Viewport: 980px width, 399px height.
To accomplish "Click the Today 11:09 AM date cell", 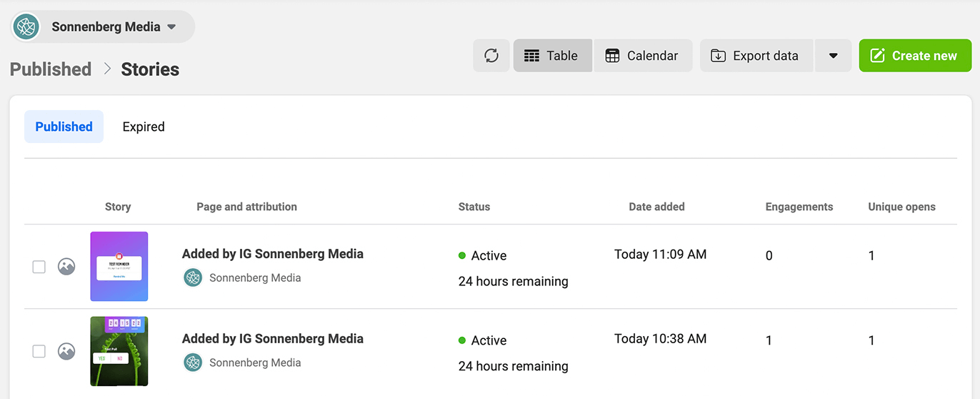I will click(x=660, y=254).
